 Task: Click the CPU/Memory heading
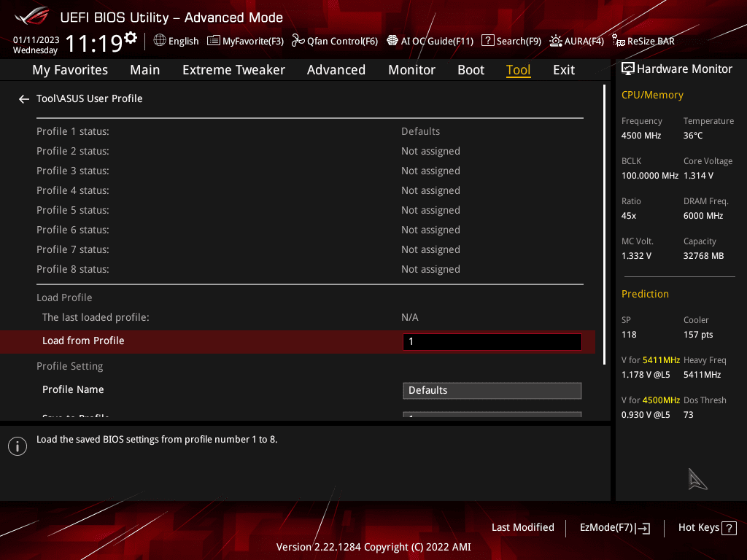tap(652, 96)
